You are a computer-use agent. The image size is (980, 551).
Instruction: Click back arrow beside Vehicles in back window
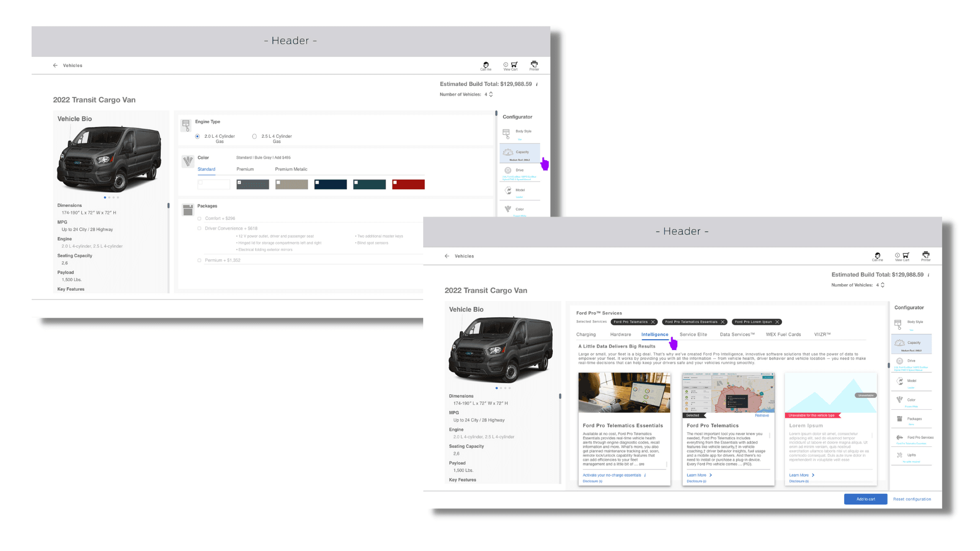click(x=55, y=65)
